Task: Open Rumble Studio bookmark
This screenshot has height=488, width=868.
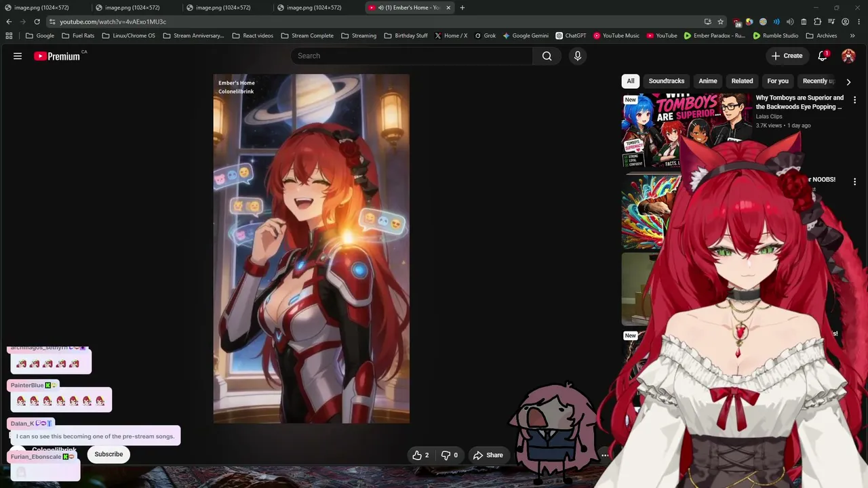Action: tap(776, 36)
